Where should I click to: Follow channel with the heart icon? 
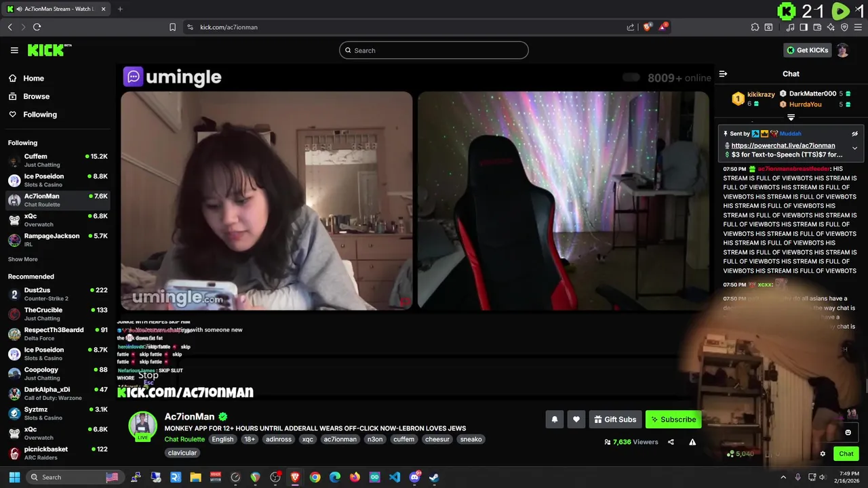click(576, 420)
